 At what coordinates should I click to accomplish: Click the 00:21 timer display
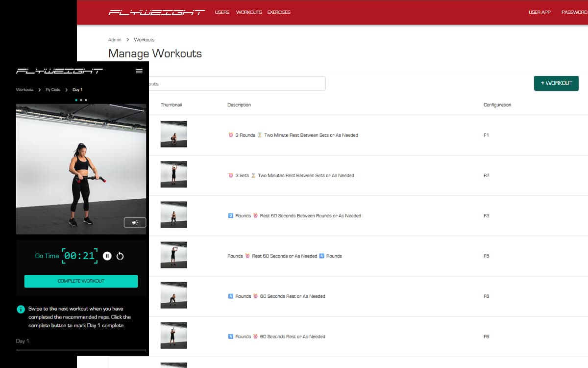[x=80, y=256]
